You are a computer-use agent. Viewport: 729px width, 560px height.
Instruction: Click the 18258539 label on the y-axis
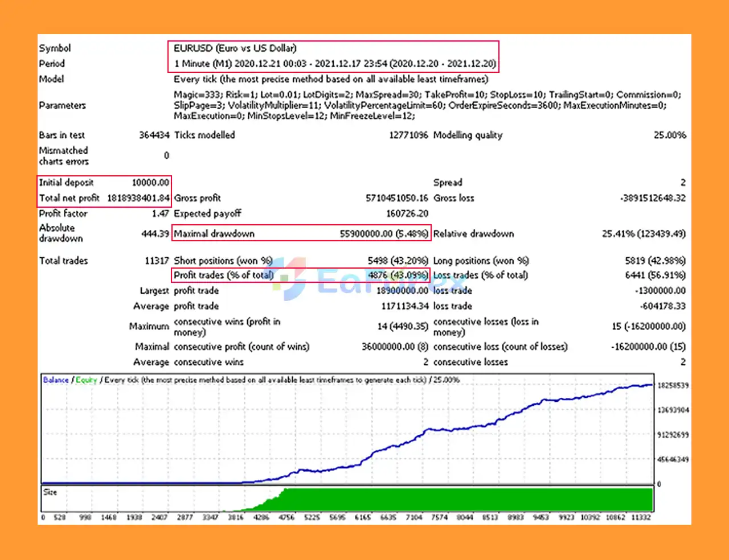click(673, 385)
